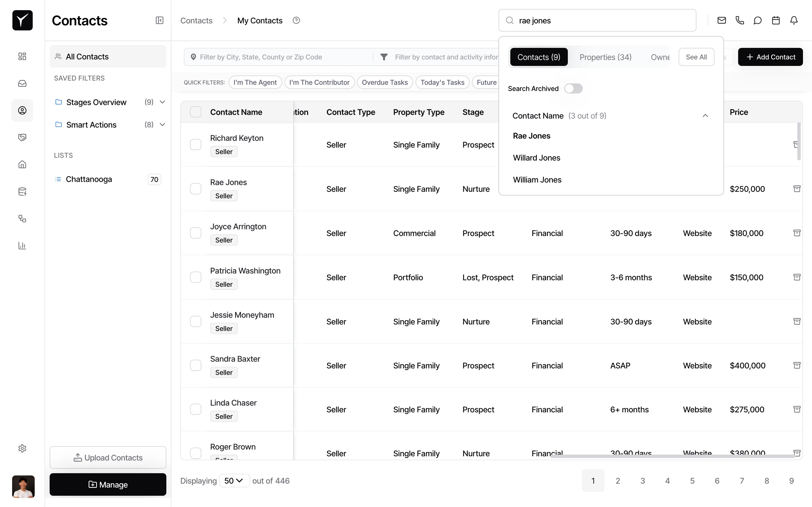
Task: Open the Inbox sidebar icon
Action: (x=22, y=83)
